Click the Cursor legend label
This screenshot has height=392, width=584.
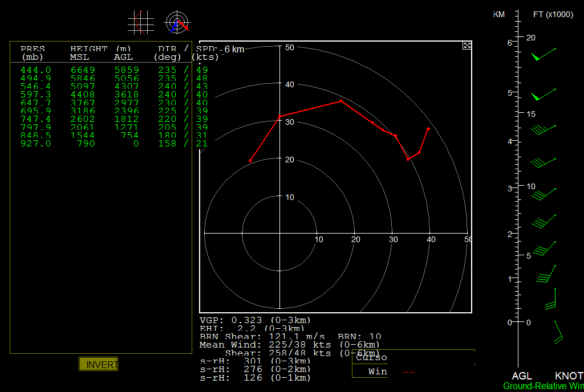tap(371, 357)
